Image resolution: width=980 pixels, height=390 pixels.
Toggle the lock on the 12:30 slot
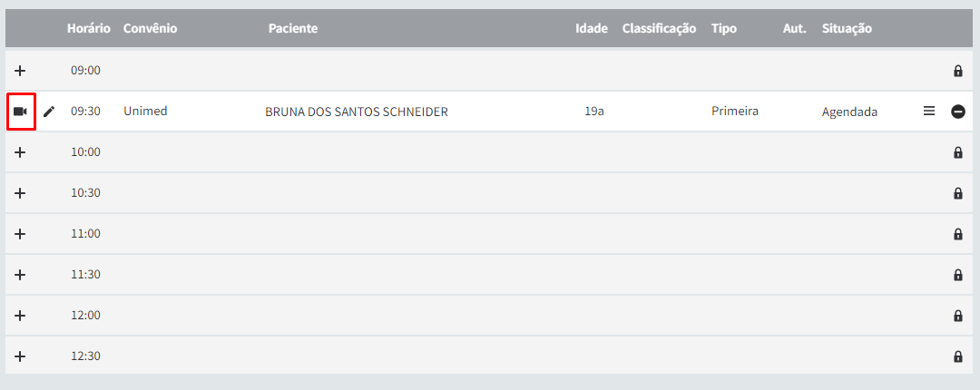coord(957,356)
